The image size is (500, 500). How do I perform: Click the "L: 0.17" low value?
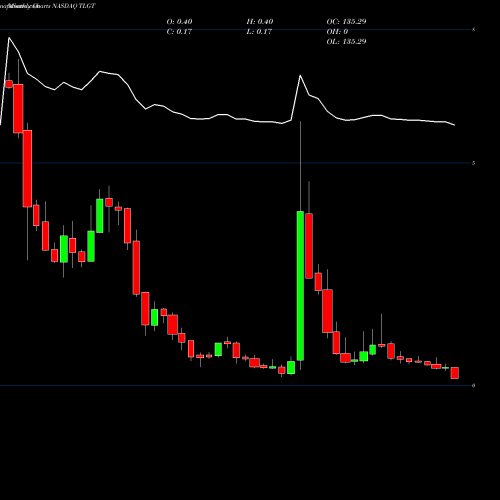[x=259, y=32]
